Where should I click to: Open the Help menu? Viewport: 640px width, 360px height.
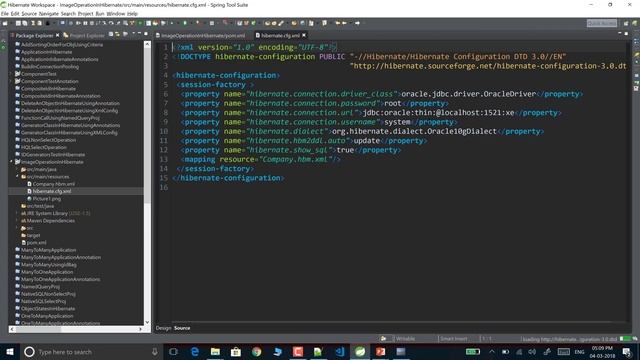click(132, 13)
